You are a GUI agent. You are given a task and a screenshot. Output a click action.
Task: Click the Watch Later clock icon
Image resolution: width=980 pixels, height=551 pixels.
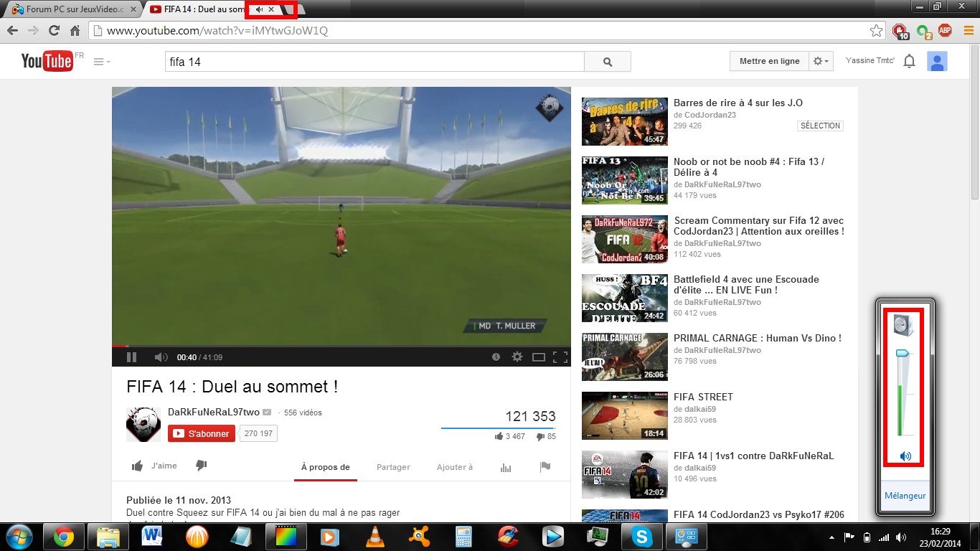pyautogui.click(x=496, y=357)
